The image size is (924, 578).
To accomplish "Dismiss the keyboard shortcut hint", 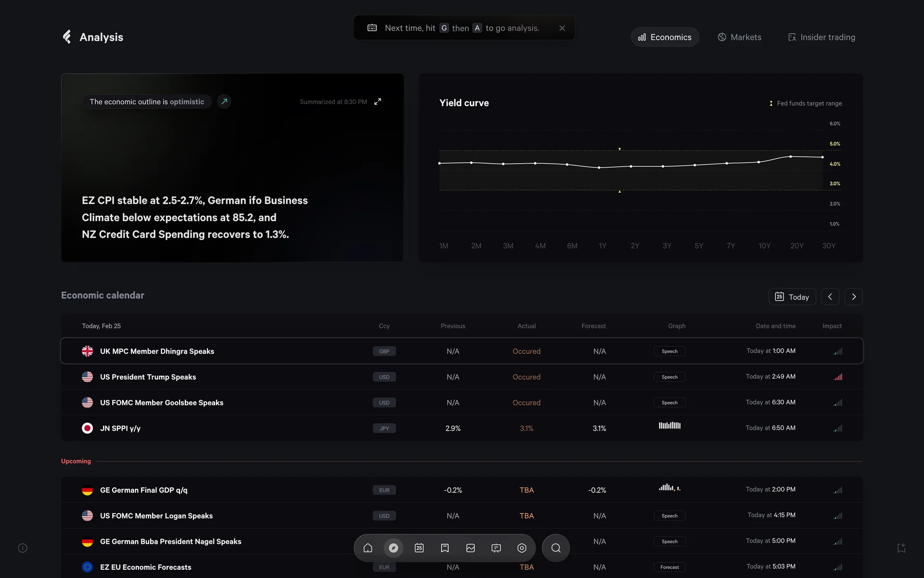I will tap(562, 28).
